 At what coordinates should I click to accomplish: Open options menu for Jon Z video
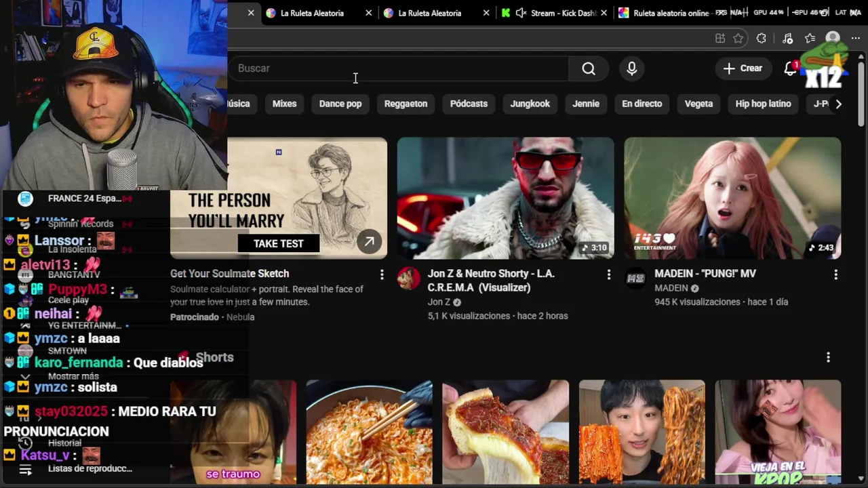click(608, 274)
